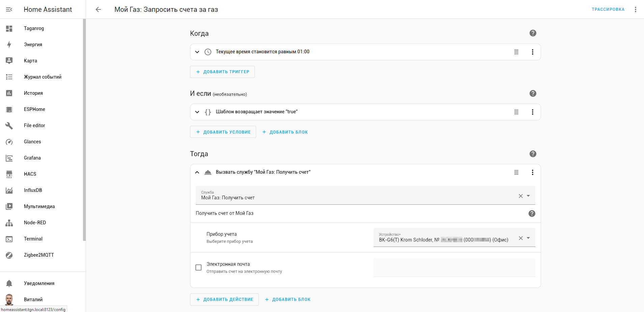
Task: Click the service call action drag handle
Action: coord(516,172)
